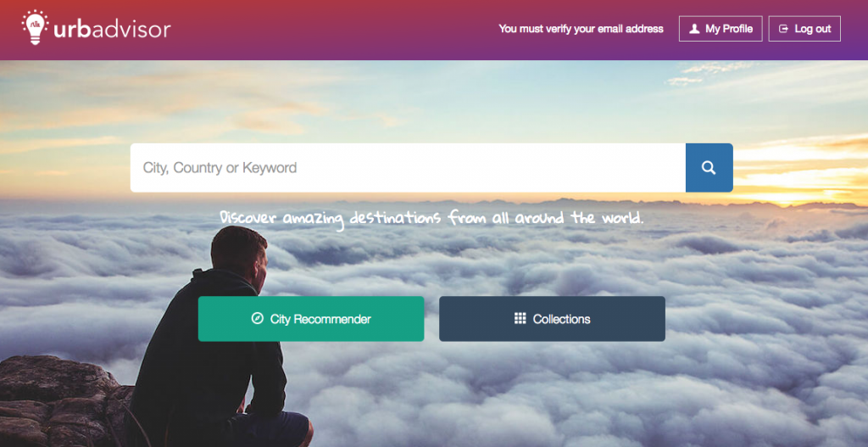
Task: Click the lightbulb logo icon
Action: 35,27
